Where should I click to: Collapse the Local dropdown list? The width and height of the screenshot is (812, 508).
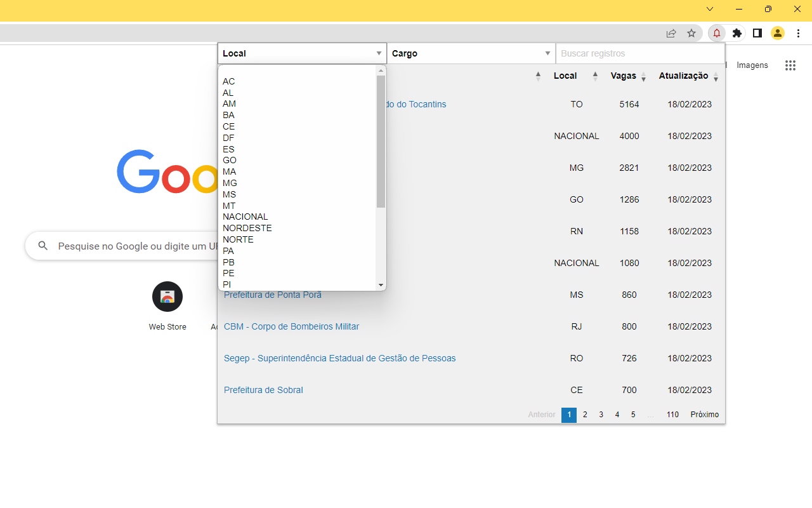(x=379, y=53)
